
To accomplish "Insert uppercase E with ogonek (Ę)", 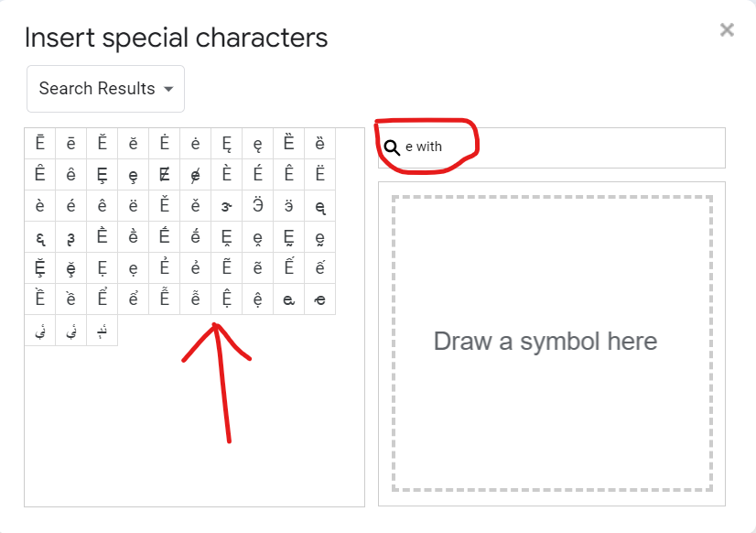I will (227, 143).
